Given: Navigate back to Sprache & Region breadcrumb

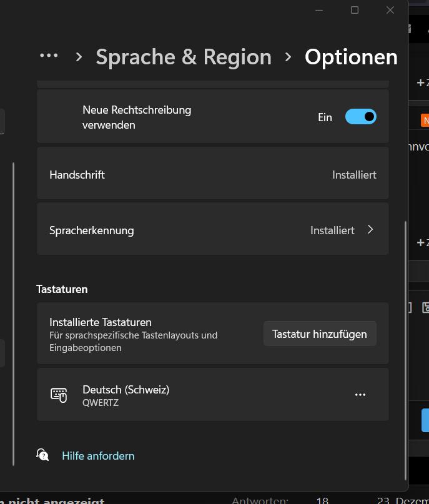Looking at the screenshot, I should pos(184,57).
